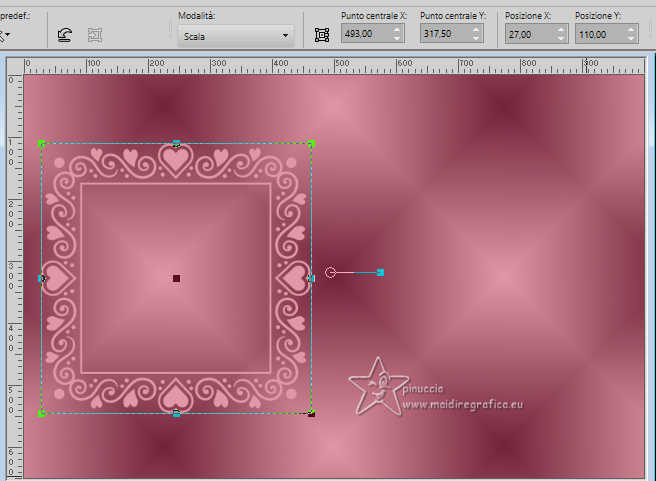The width and height of the screenshot is (656, 481).
Task: Decrease Posizione X with down arrow
Action: pos(561,39)
